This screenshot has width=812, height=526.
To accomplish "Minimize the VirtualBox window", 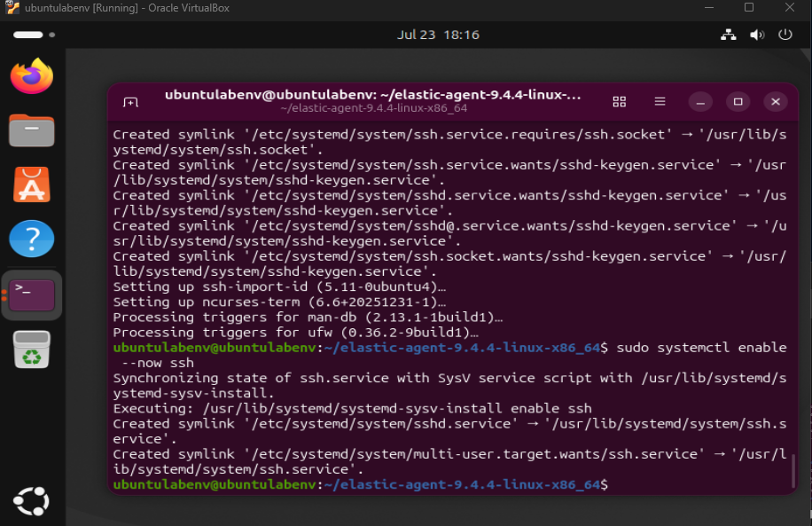I will (709, 8).
